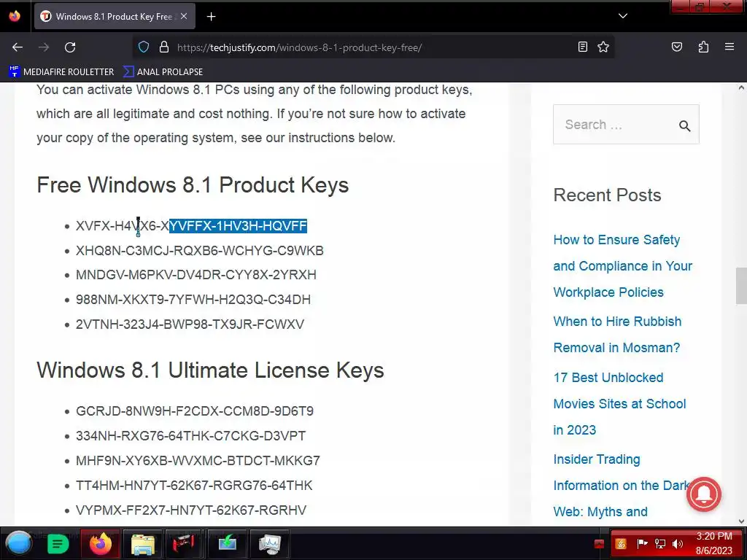Click key 988NM-XKXT9-7YFWH-H2Q3Q-C34DH

(x=193, y=300)
